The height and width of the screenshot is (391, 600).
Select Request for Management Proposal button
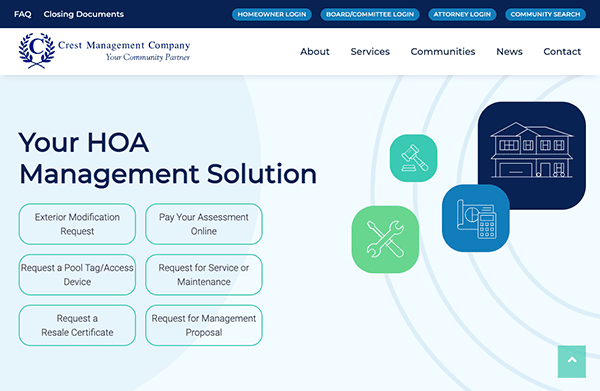click(x=204, y=325)
